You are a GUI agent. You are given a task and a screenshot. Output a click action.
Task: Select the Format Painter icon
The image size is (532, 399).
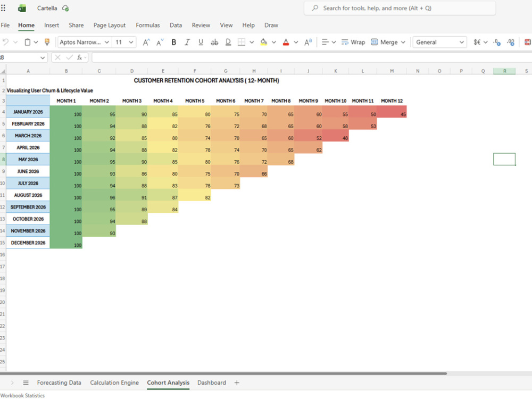point(47,42)
